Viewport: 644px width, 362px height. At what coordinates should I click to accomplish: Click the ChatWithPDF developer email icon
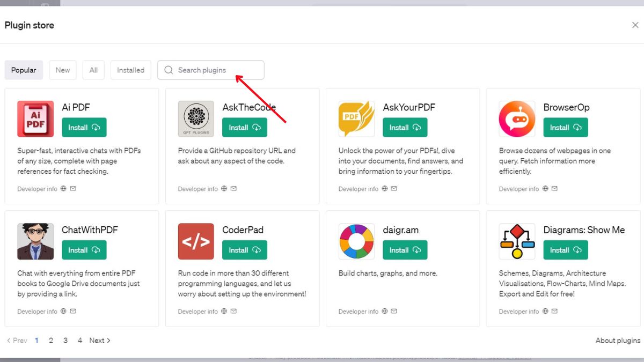(73, 311)
